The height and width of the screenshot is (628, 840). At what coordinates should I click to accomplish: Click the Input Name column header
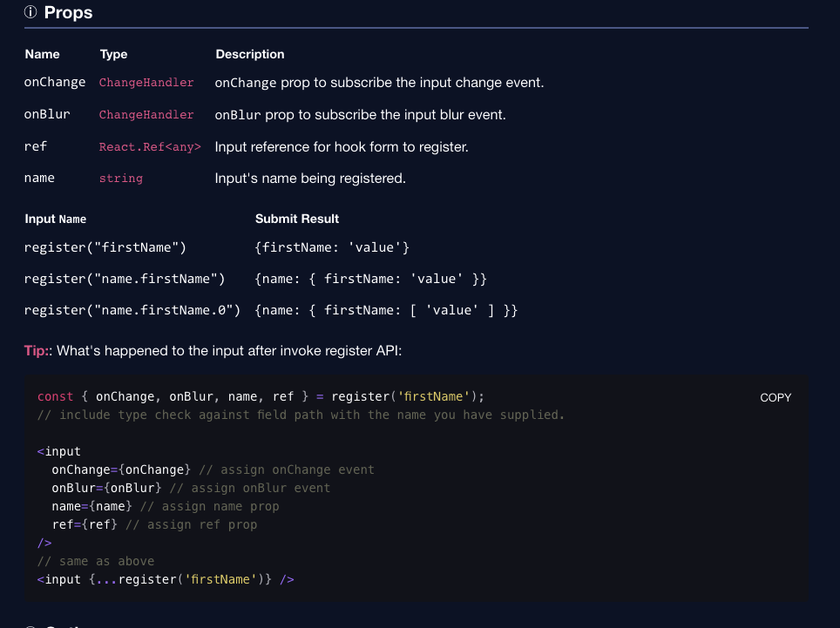point(55,219)
